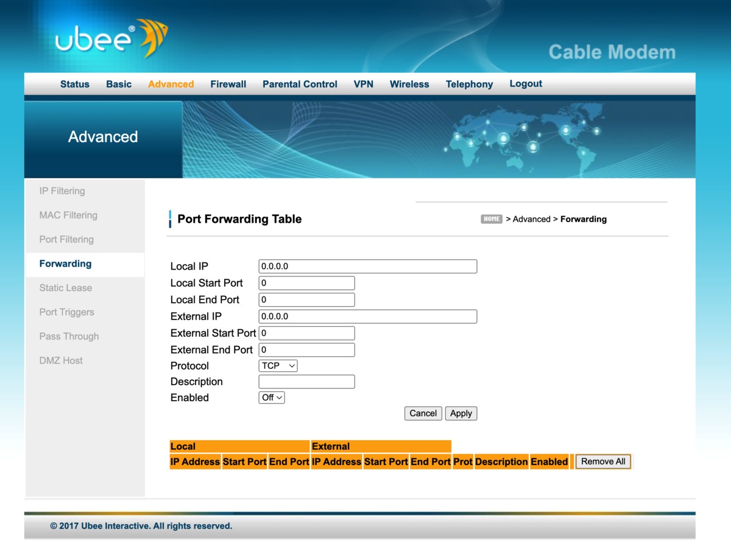Image resolution: width=731 pixels, height=560 pixels.
Task: Click the Apply button
Action: pos(461,413)
